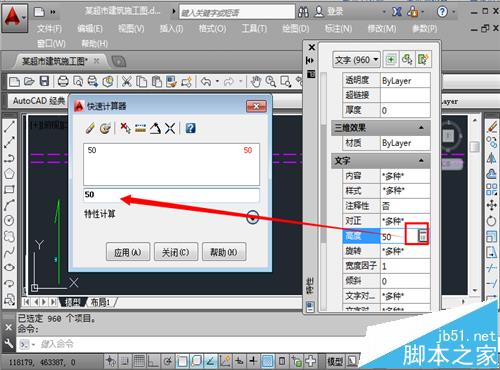This screenshot has width=500, height=370.
Task: Click the Get Coordinates calculator icon
Action: (x=125, y=128)
